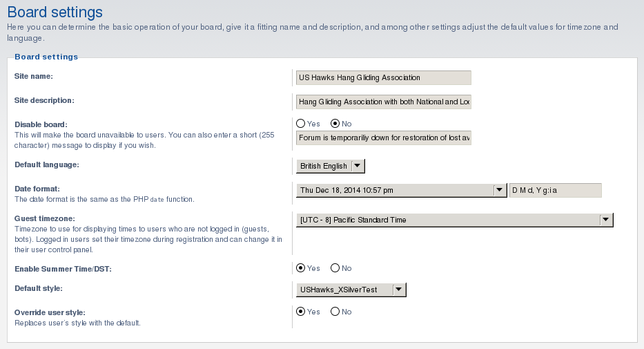This screenshot has height=349, width=644.
Task: Select No for Disable board
Action: 335,124
